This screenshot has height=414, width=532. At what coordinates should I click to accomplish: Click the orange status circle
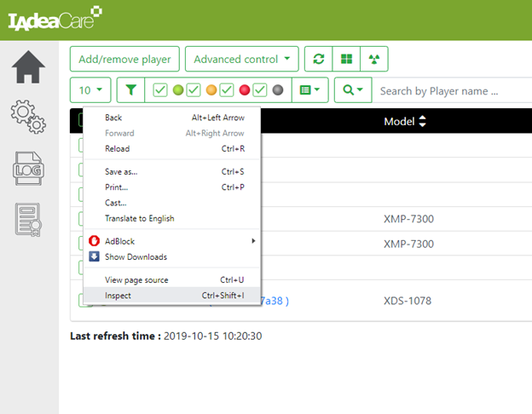point(211,90)
